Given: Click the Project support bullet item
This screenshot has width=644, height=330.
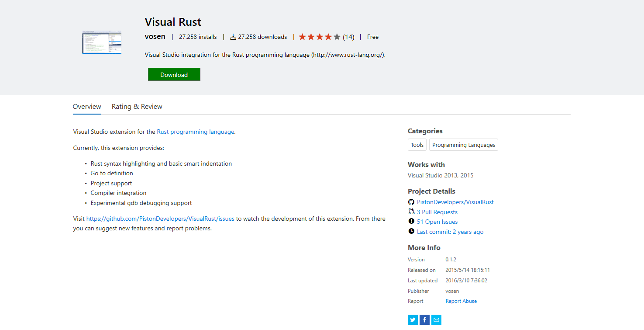Looking at the screenshot, I should click(x=111, y=184).
